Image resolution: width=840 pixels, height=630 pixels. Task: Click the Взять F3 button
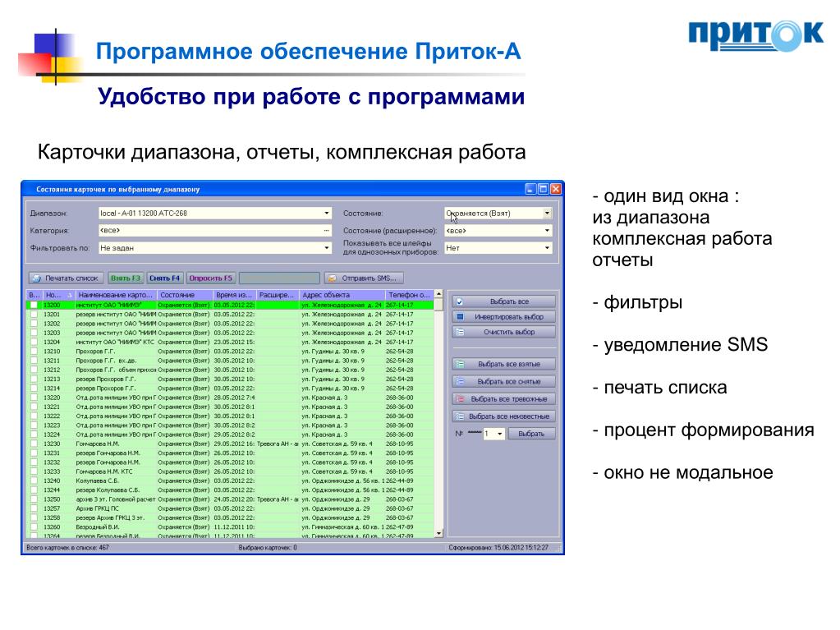tap(126, 278)
